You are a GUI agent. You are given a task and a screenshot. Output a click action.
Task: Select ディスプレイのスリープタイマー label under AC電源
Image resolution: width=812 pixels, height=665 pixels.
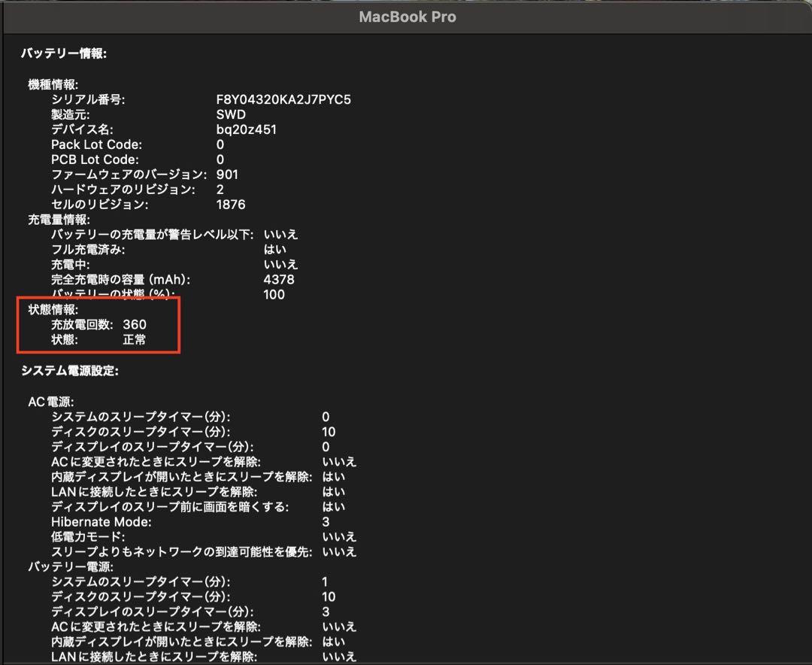(x=152, y=448)
